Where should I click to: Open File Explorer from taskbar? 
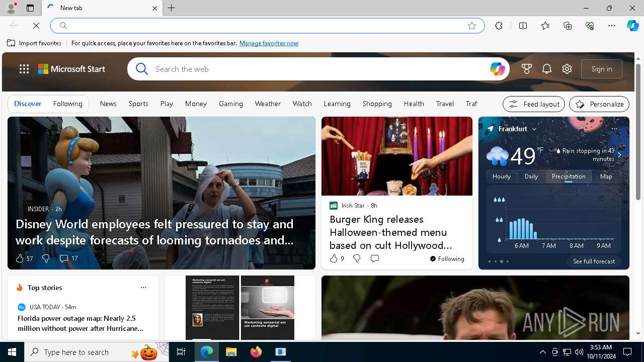(x=231, y=352)
